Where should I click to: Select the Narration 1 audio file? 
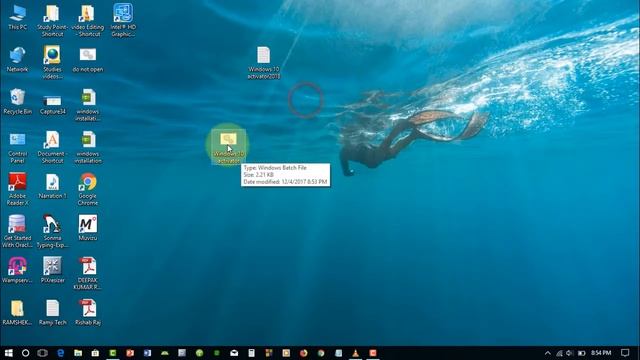[x=52, y=187]
